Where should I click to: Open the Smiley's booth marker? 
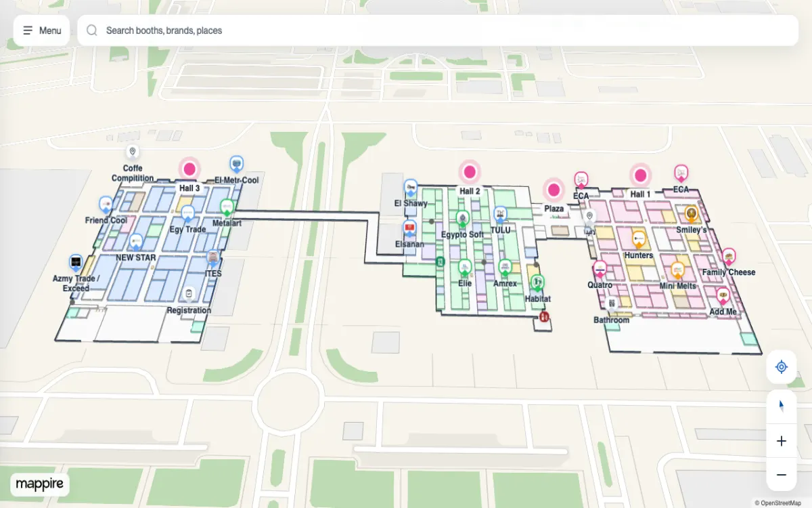coord(691,214)
